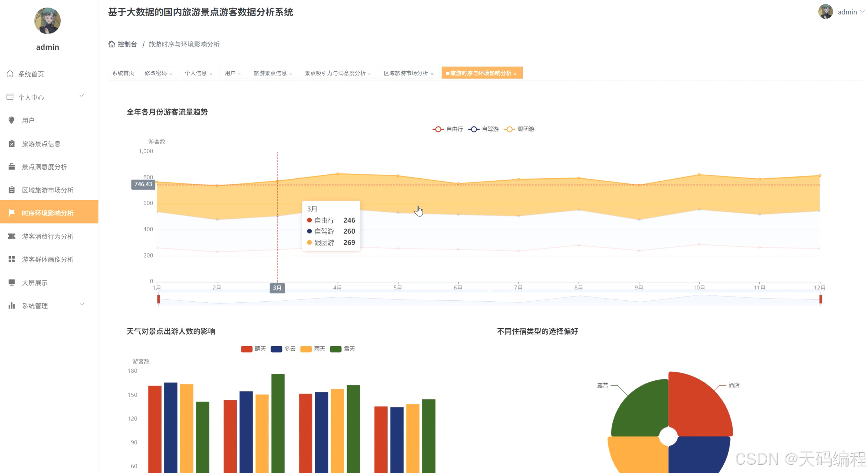Image resolution: width=868 pixels, height=473 pixels.
Task: Open 大屏展示 in the sidebar
Action: click(49, 282)
